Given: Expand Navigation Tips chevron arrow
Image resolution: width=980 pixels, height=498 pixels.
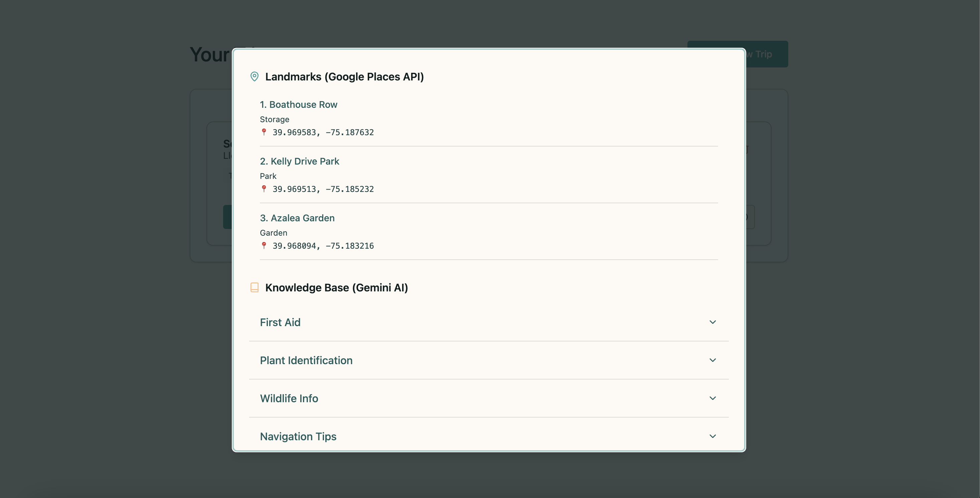Looking at the screenshot, I should point(712,436).
